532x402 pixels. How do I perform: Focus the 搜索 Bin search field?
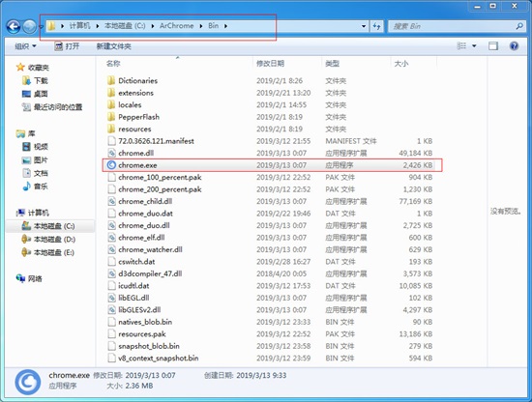click(457, 26)
